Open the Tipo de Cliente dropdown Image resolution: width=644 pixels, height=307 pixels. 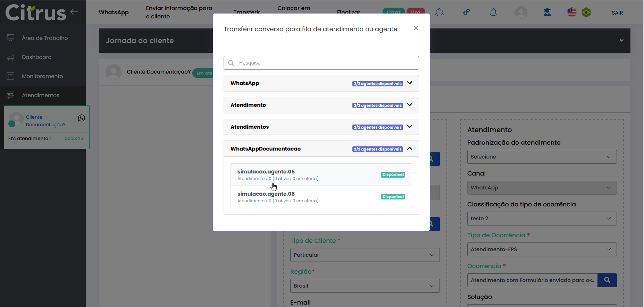pyautogui.click(x=365, y=255)
